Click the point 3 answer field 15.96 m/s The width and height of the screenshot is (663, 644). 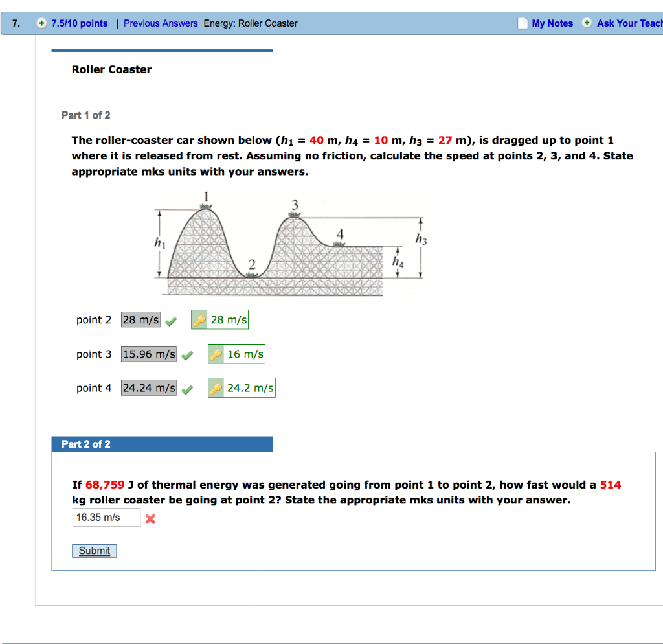click(x=149, y=354)
